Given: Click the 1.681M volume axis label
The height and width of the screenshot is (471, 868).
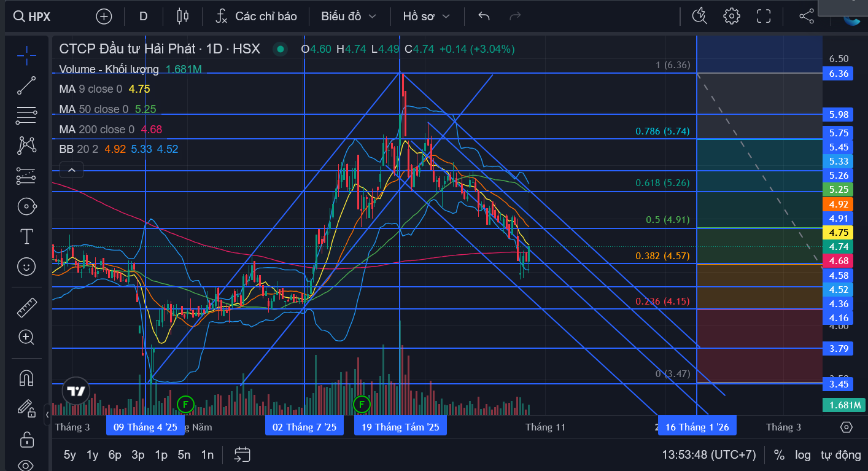Looking at the screenshot, I should point(843,405).
